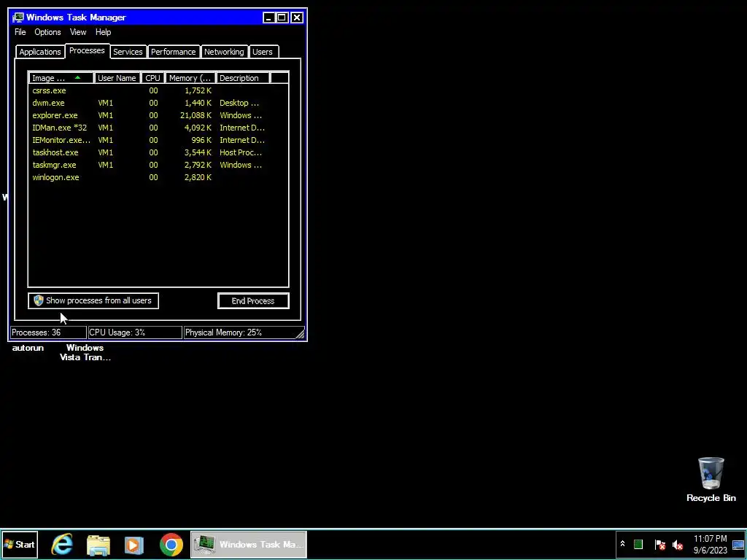Click Host Proc... description of taskhost.exe

click(x=241, y=152)
